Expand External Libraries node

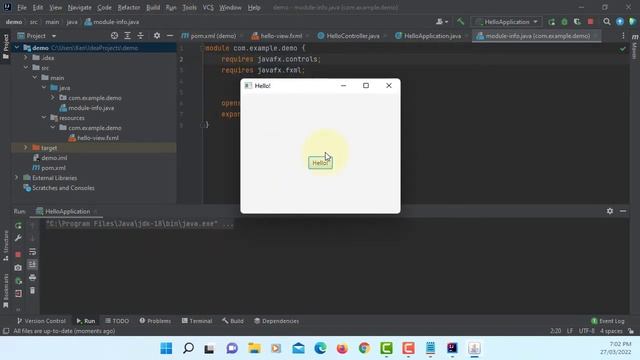click(x=17, y=178)
